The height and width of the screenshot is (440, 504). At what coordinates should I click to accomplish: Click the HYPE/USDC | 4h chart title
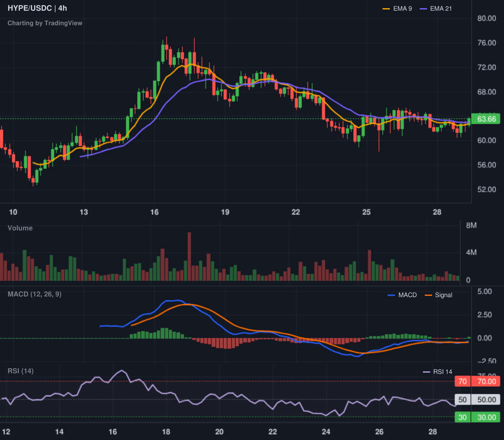(x=37, y=8)
